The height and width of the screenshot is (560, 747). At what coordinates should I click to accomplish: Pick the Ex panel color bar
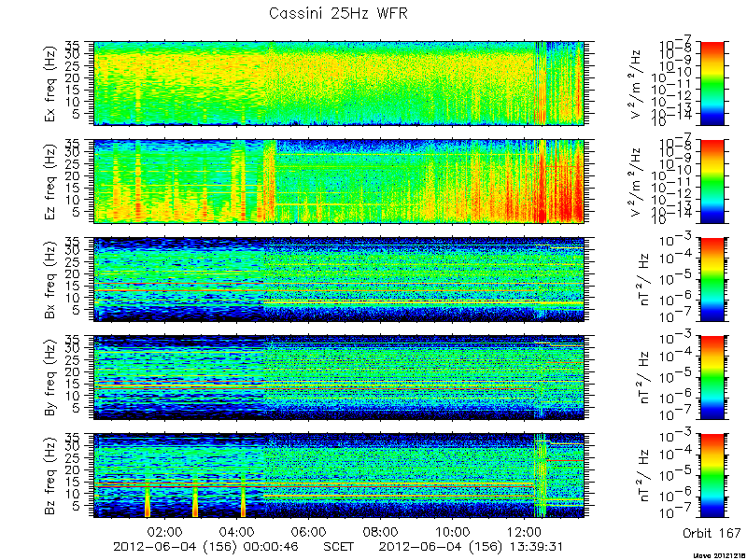712,83
